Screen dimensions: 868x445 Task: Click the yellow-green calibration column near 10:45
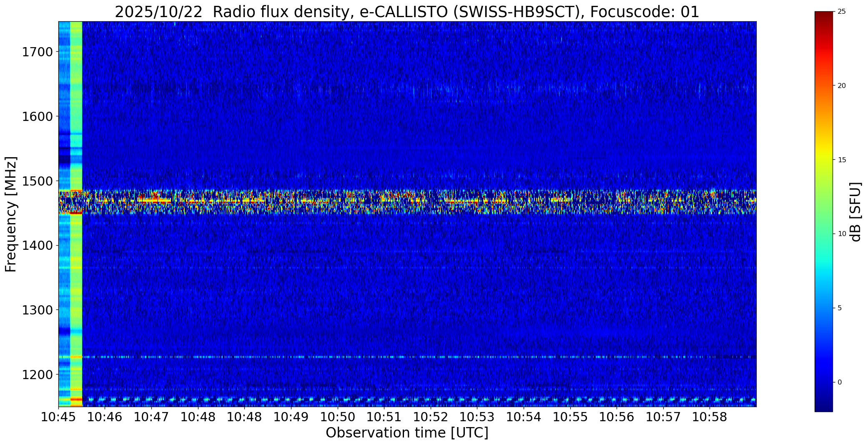76,214
